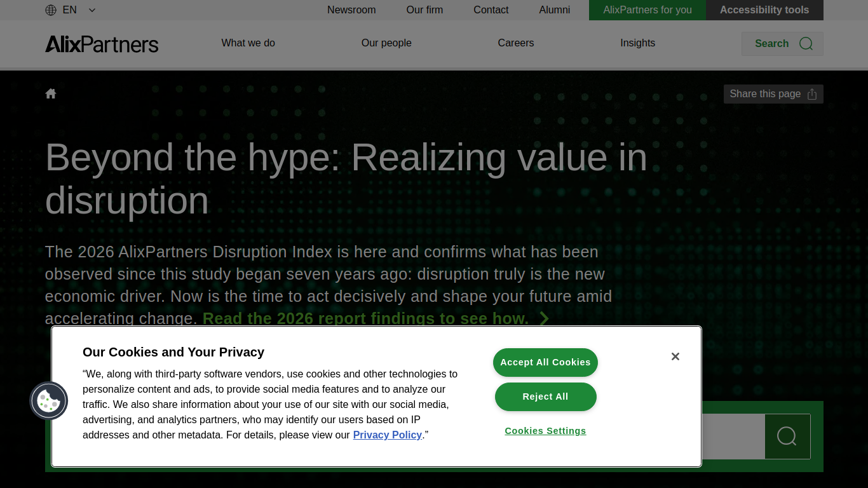Click the home breadcrumb icon

(x=51, y=94)
